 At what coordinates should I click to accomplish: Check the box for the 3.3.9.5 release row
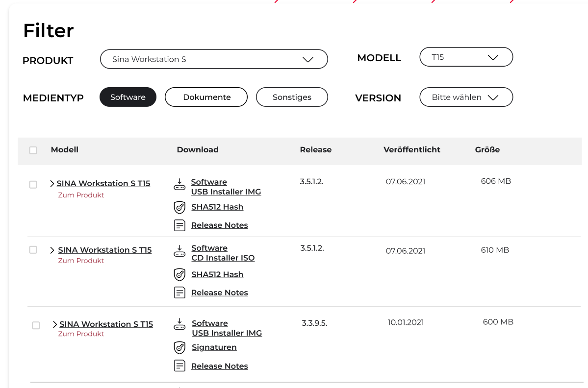click(36, 325)
